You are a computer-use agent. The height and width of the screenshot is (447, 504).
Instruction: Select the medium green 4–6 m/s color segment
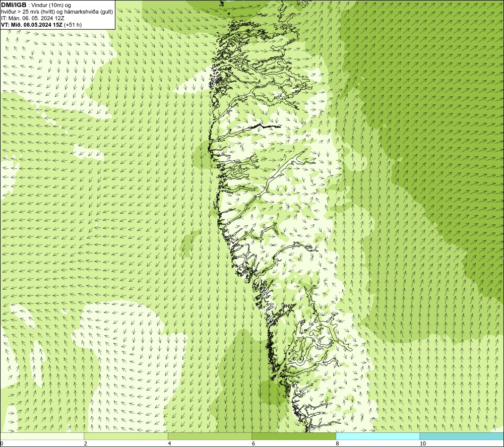(x=210, y=436)
